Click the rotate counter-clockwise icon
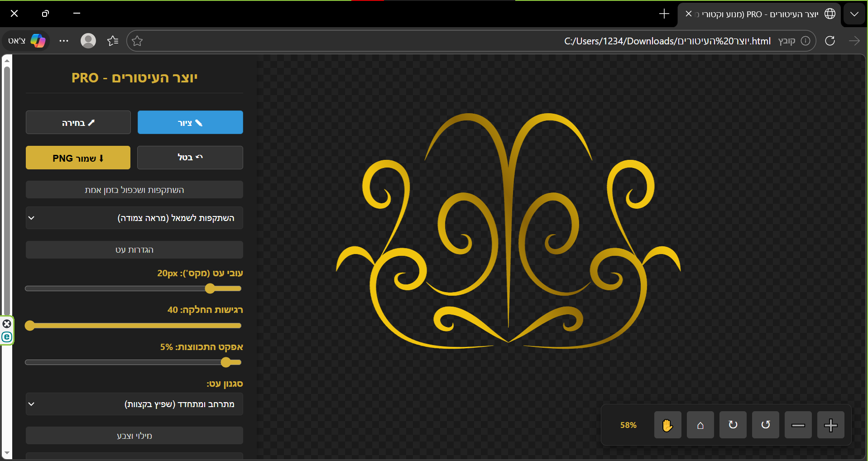Screen dimensions: 868x461 point(765,425)
